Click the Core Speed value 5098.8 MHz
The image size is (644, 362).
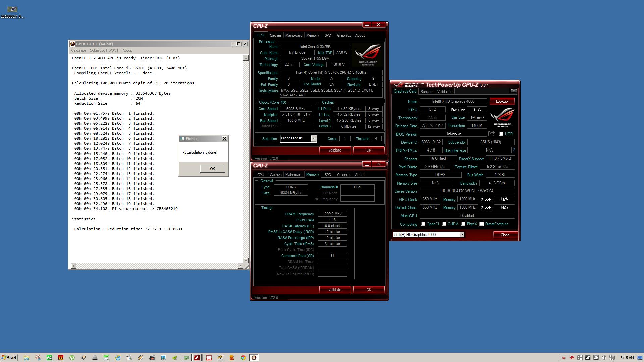click(296, 109)
